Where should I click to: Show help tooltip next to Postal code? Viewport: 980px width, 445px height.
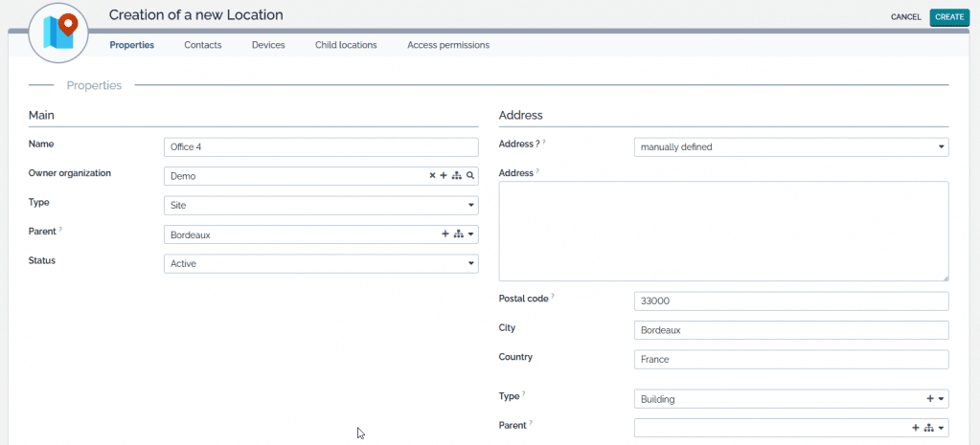[x=553, y=297]
